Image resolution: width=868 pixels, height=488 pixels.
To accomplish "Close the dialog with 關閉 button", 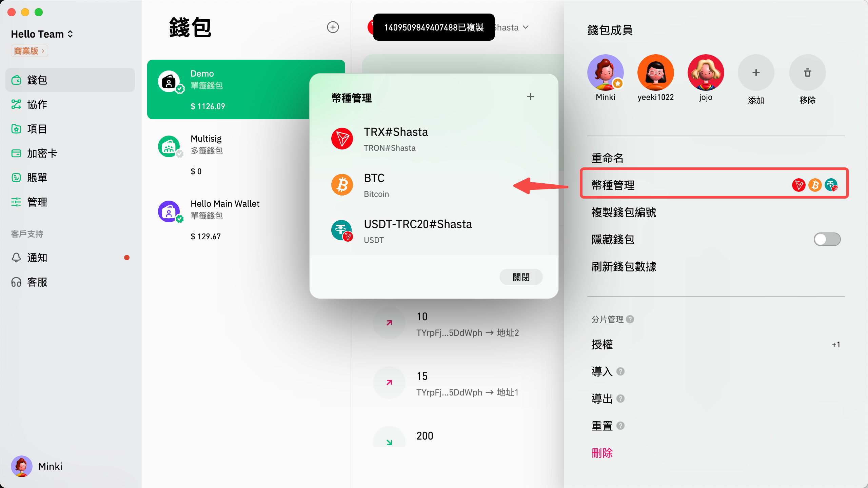I will point(521,277).
